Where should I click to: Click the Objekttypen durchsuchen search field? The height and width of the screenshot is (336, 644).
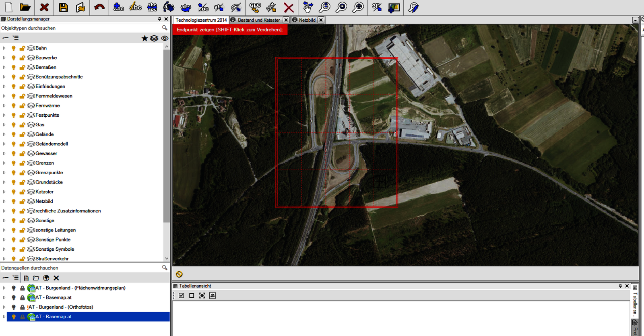pyautogui.click(x=80, y=28)
